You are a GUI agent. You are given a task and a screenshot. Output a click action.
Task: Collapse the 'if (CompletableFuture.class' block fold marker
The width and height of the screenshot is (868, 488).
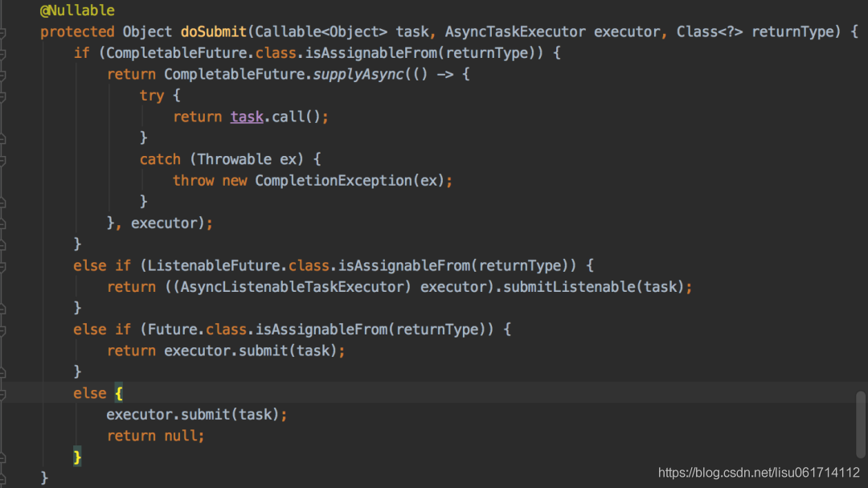[x=2, y=55]
